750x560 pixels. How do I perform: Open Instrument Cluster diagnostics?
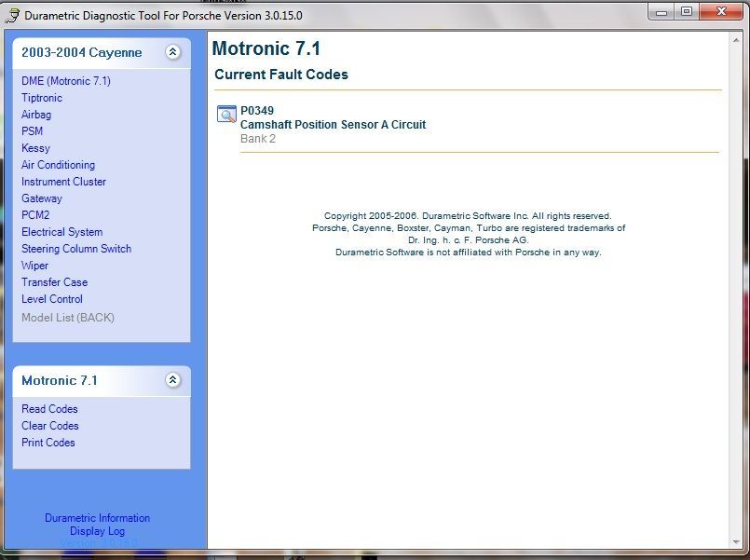coord(63,182)
